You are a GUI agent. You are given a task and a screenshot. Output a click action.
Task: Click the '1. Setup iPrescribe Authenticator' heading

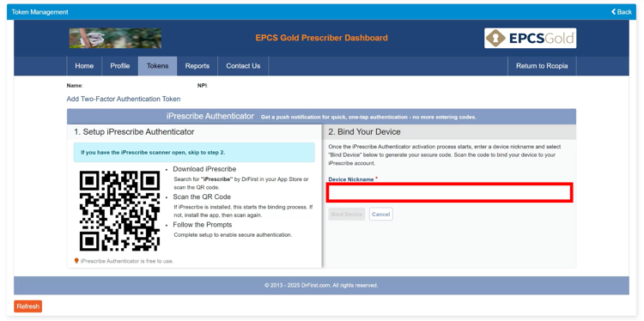click(x=134, y=132)
